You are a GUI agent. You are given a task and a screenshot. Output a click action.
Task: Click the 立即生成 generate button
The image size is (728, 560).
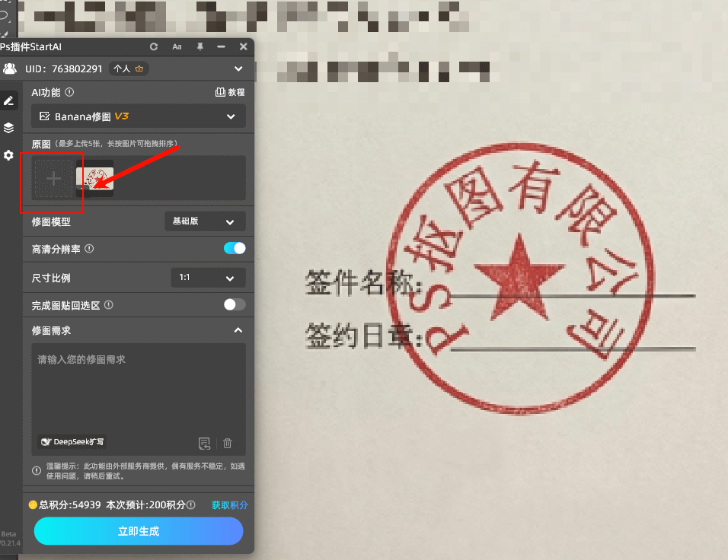pyautogui.click(x=138, y=531)
